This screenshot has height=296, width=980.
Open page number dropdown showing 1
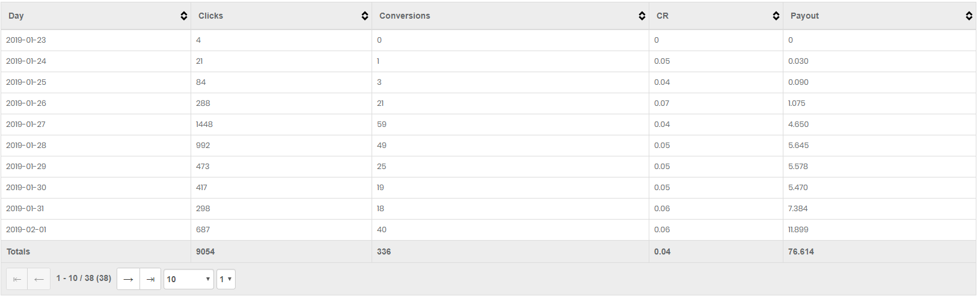point(226,279)
